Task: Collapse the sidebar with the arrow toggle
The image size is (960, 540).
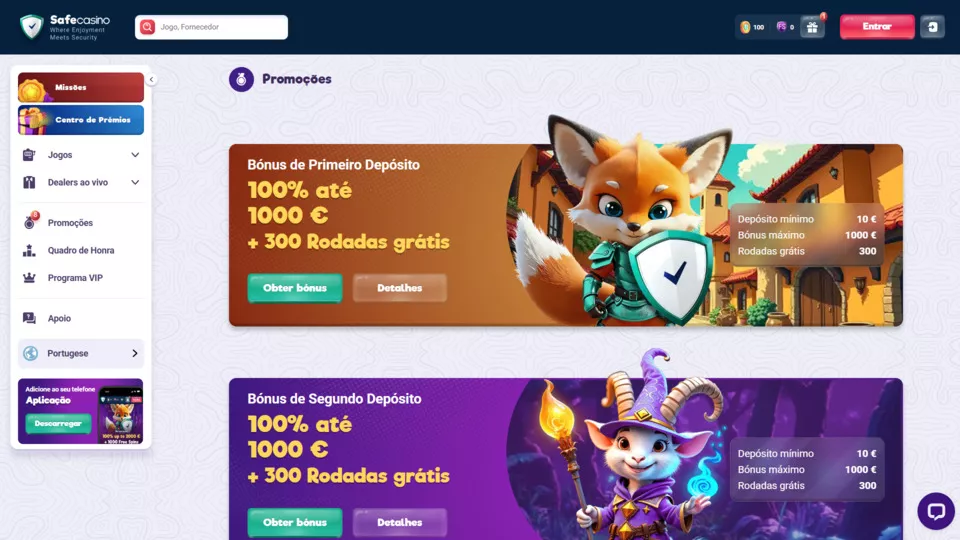Action: [x=151, y=80]
